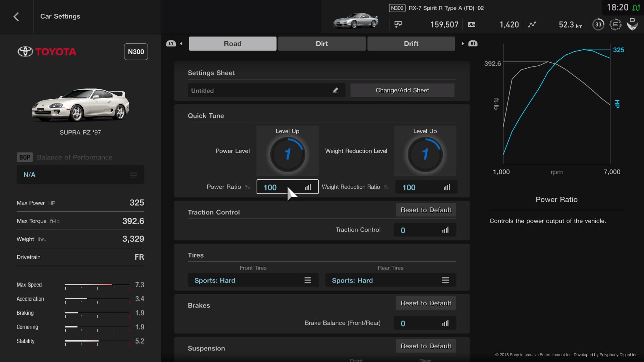Click the front tires menu icon
Image resolution: width=644 pixels, height=362 pixels.
point(308,280)
